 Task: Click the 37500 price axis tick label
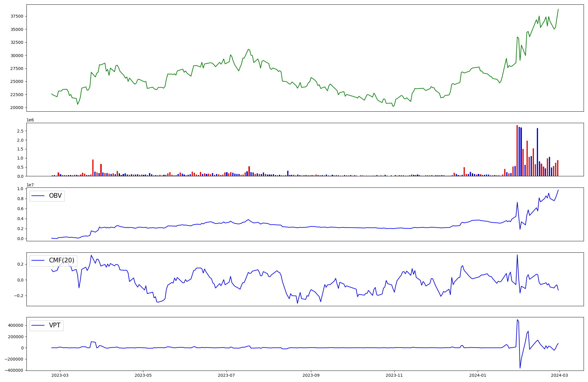pyautogui.click(x=17, y=16)
